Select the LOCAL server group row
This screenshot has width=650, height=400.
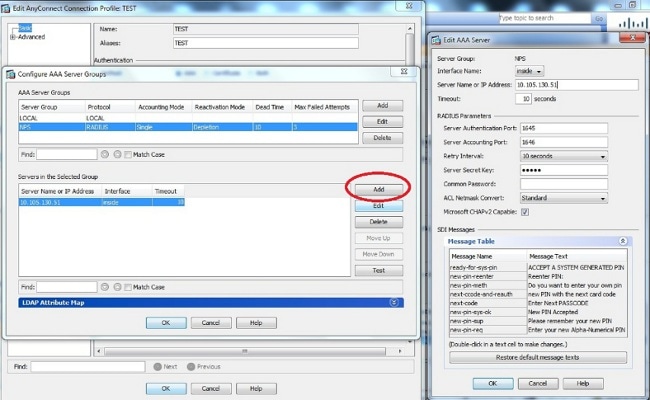[x=188, y=118]
